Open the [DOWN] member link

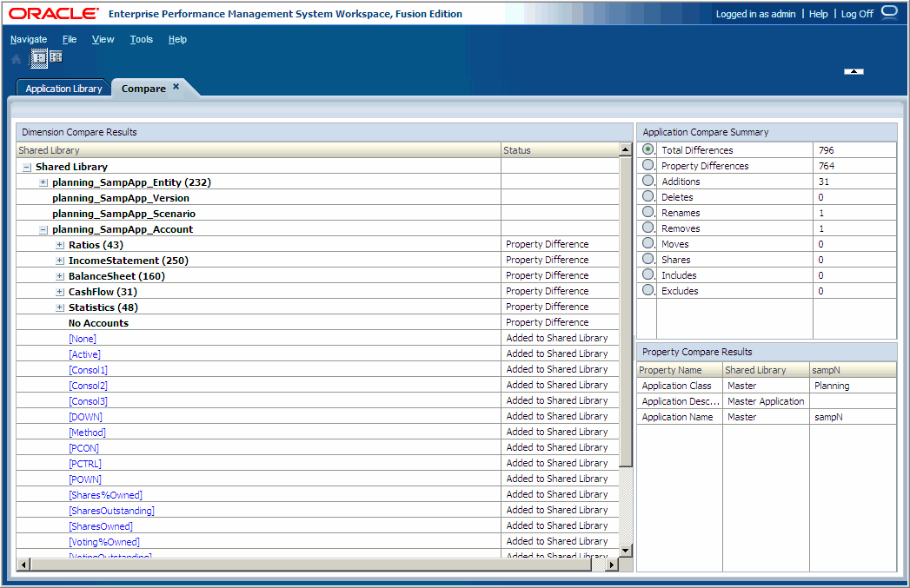click(85, 417)
